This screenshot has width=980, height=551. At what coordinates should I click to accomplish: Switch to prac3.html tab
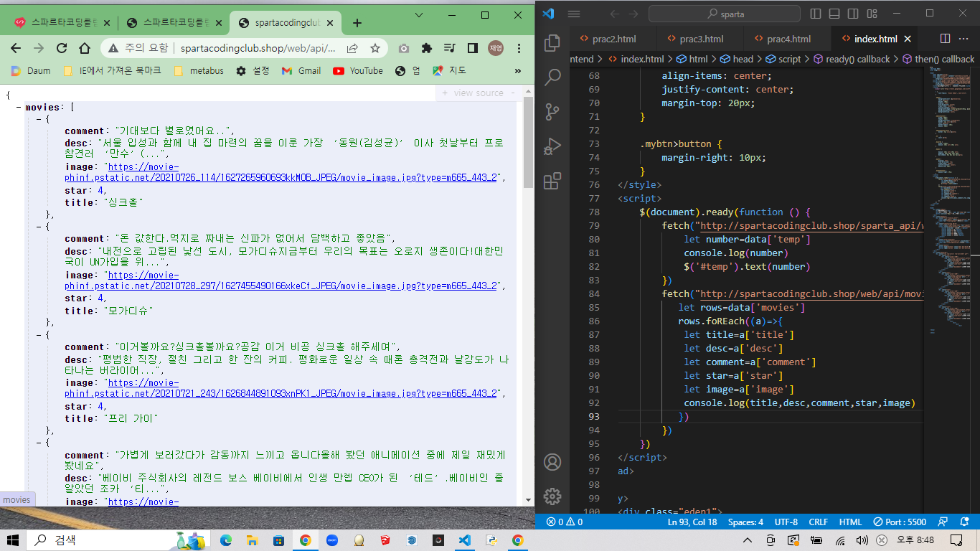(x=699, y=39)
